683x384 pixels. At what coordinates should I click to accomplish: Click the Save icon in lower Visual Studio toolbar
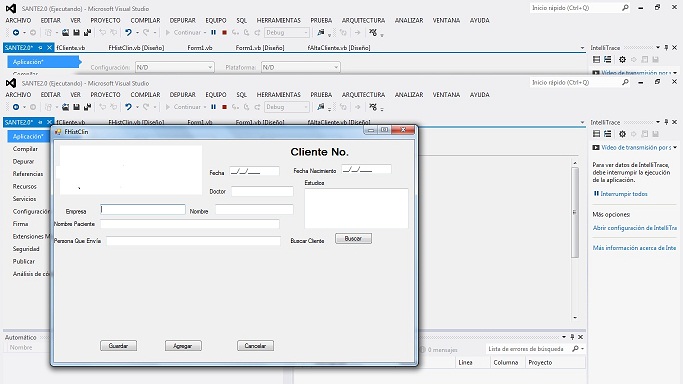tap(76, 107)
